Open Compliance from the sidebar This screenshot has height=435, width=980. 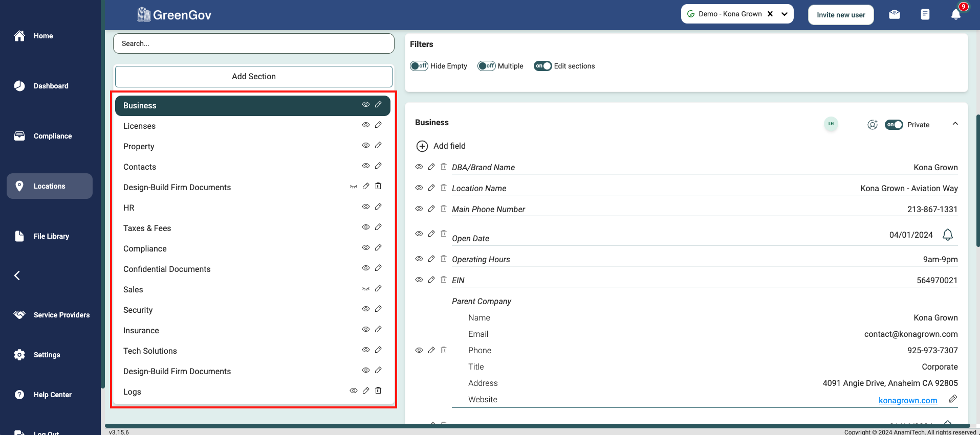(x=52, y=136)
